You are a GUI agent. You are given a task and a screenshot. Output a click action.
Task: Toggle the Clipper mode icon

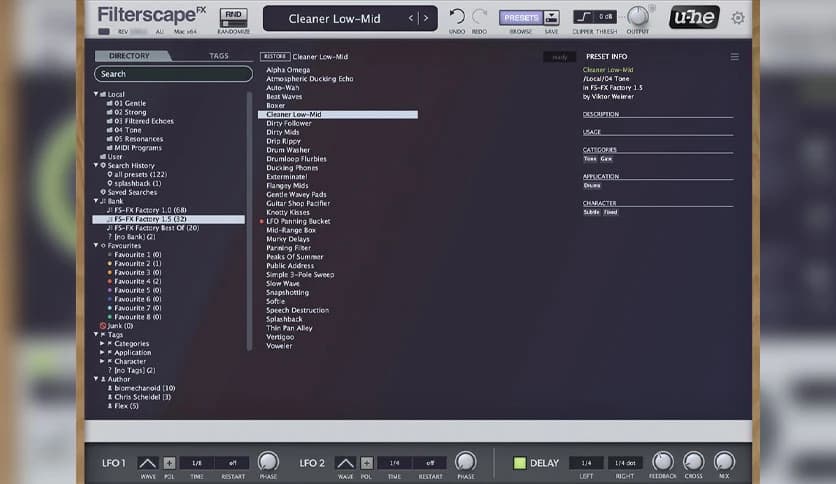pos(583,17)
